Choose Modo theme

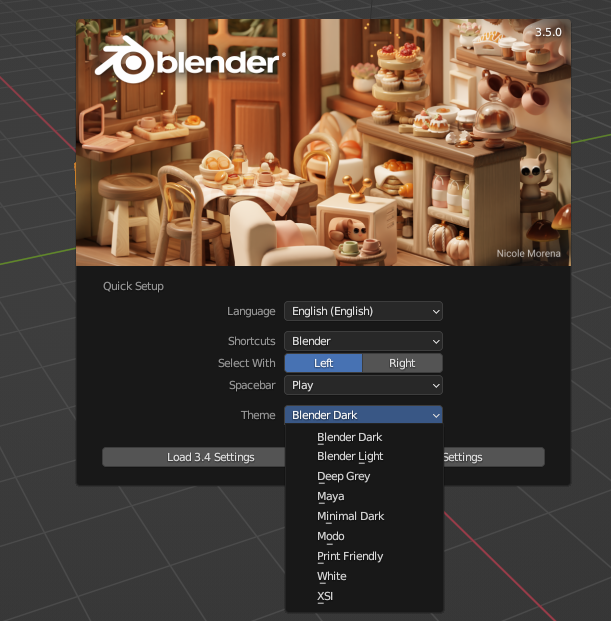pos(364,536)
